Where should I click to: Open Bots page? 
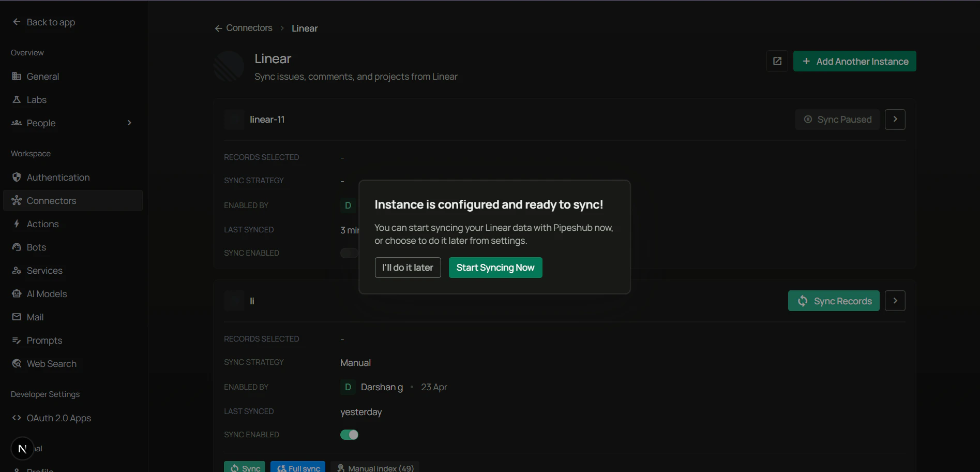[x=73, y=247]
